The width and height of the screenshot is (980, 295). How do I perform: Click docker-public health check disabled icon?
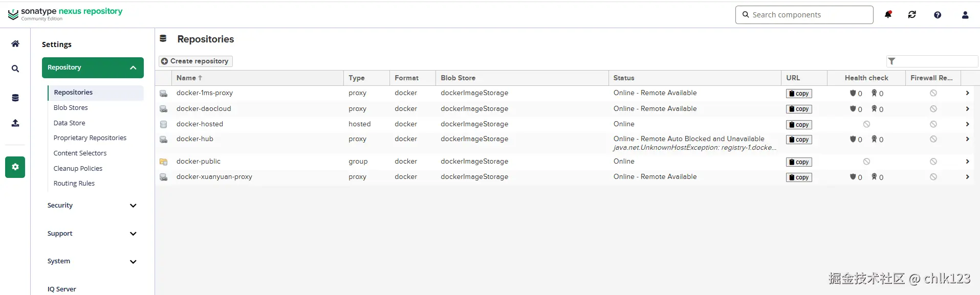pos(866,162)
